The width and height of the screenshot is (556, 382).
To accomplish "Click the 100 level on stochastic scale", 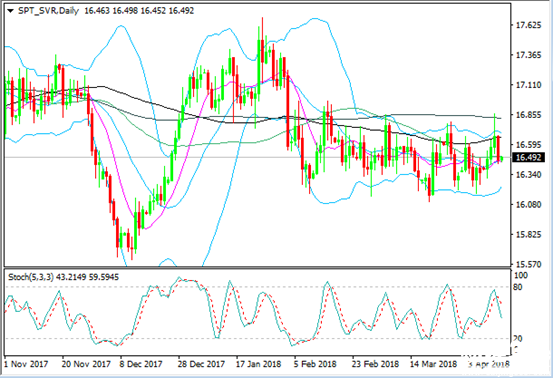I will tap(521, 276).
